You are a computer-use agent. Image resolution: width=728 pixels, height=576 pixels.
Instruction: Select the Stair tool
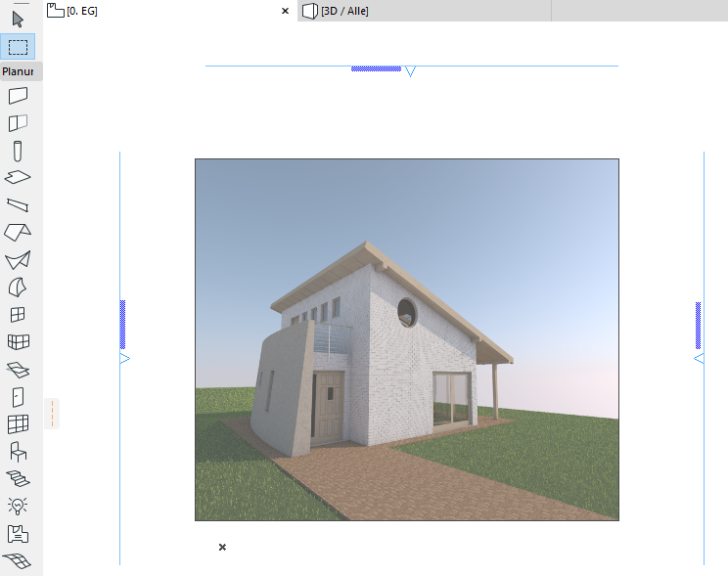18,478
